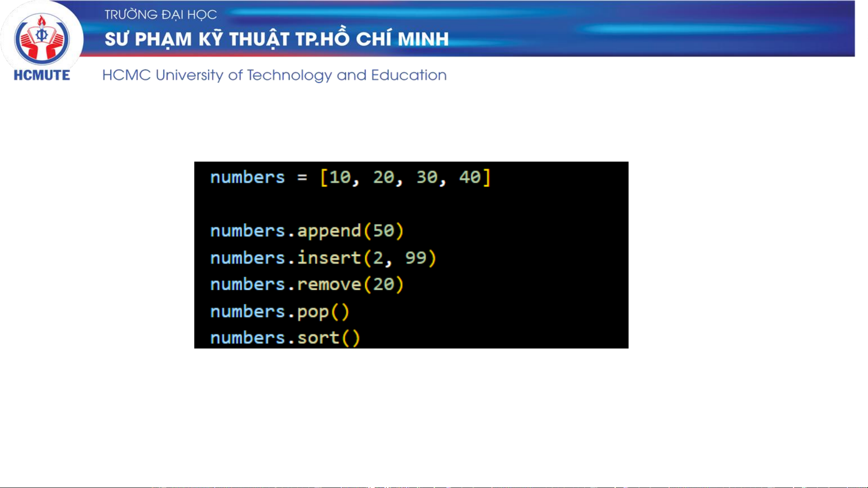Click 'SƯ PHẠM KỸ THUẬT TP.HỒ CHÍ MINH' title
Image resolution: width=868 pixels, height=488 pixels.
click(x=277, y=39)
